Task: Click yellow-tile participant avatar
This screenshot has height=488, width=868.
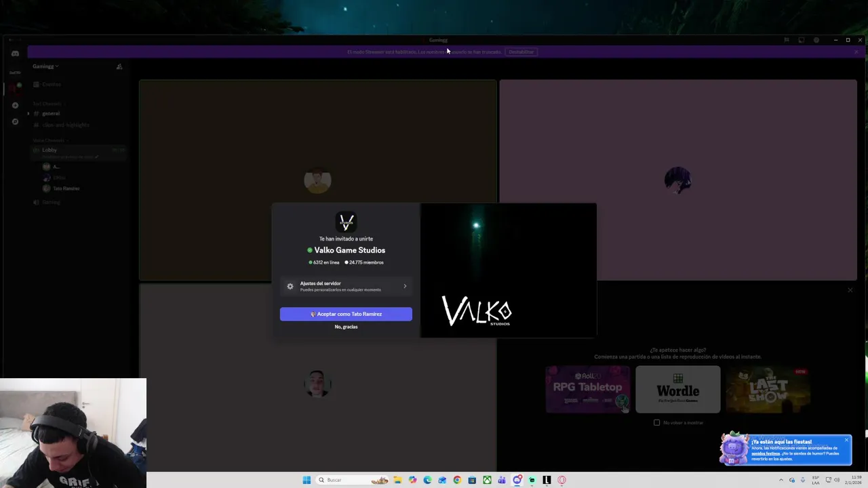Action: tap(317, 180)
